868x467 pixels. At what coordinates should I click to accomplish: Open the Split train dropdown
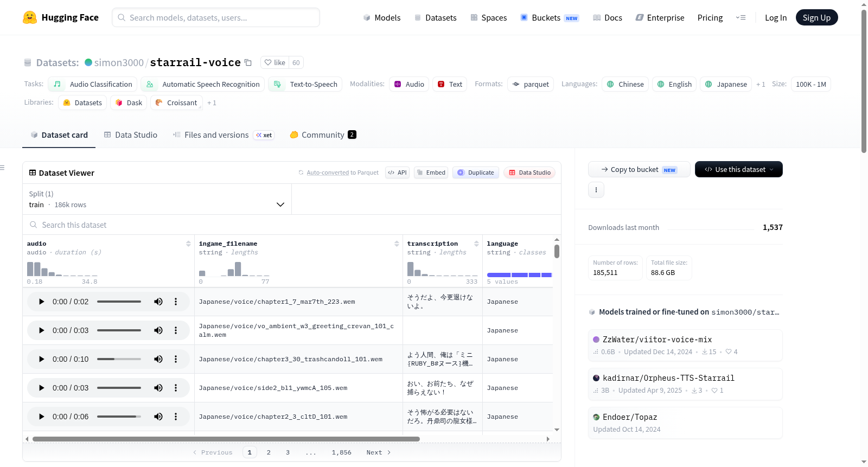(157, 199)
